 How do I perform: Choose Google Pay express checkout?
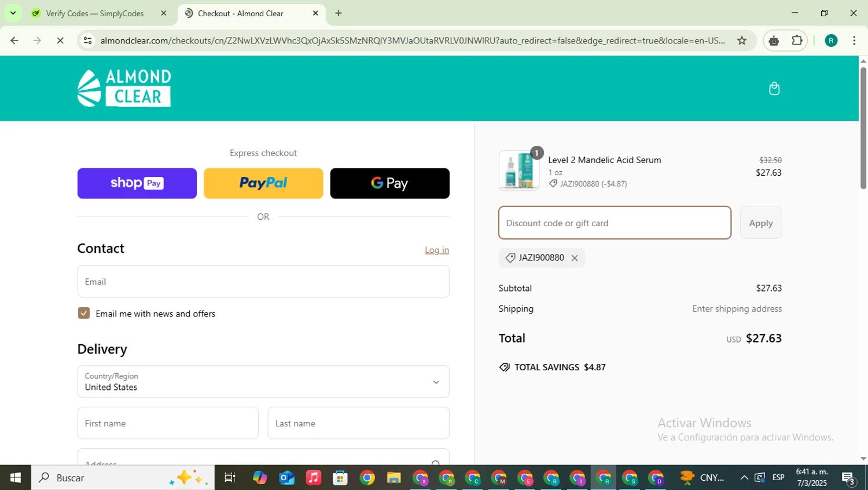click(x=389, y=183)
